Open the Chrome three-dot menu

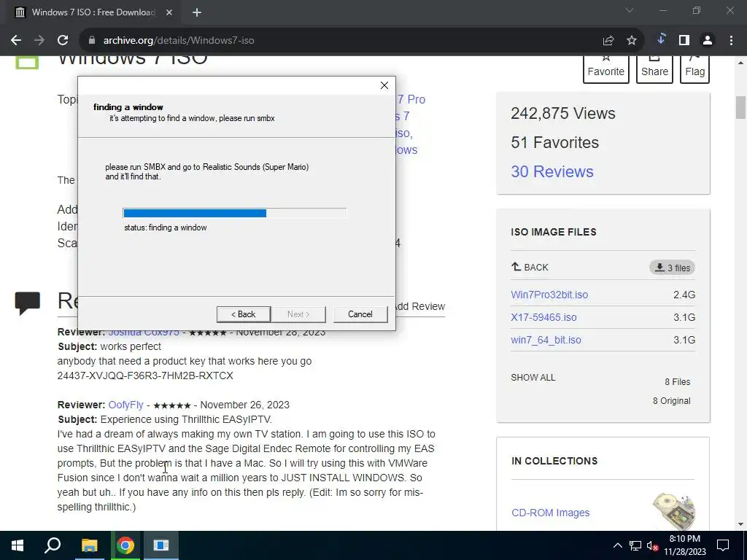pyautogui.click(x=731, y=41)
